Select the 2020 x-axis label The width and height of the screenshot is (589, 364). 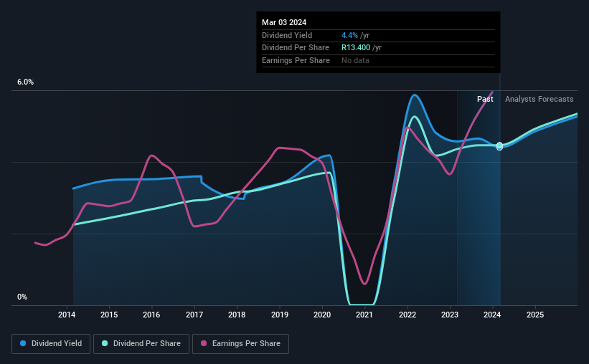322,315
